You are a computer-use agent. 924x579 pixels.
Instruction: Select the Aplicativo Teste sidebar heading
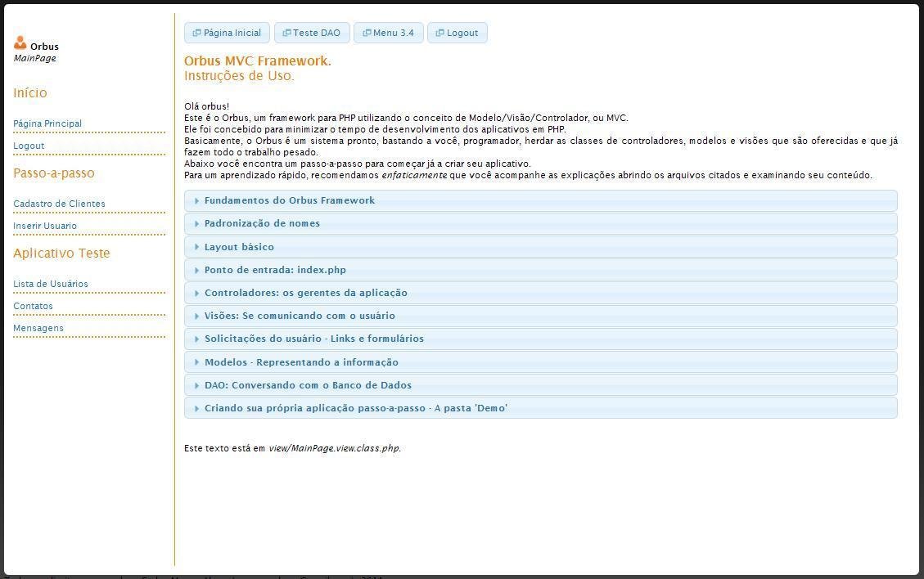(x=61, y=253)
